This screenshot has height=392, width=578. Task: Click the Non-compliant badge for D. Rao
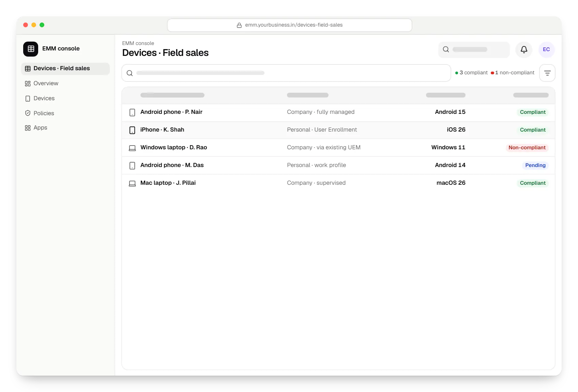coord(527,148)
